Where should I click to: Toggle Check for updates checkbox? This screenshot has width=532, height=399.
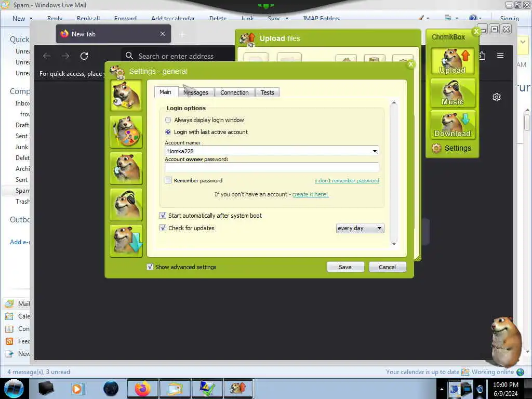point(163,228)
